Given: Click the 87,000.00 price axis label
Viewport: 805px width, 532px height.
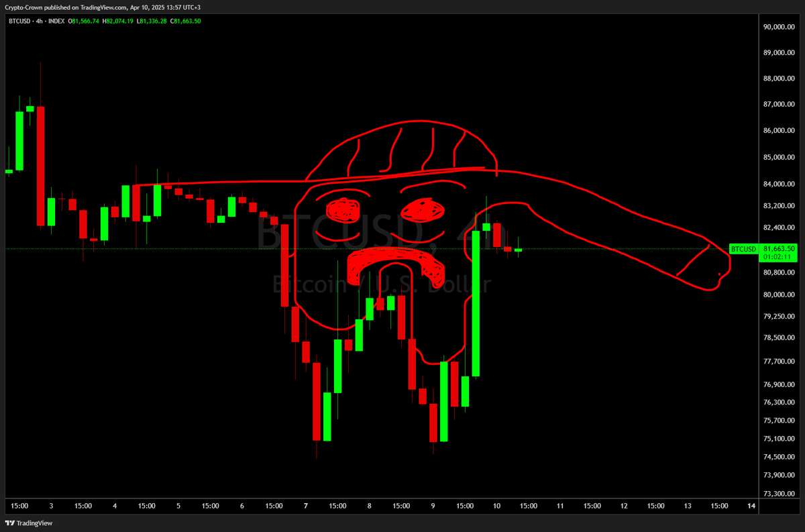Looking at the screenshot, I should [x=779, y=105].
